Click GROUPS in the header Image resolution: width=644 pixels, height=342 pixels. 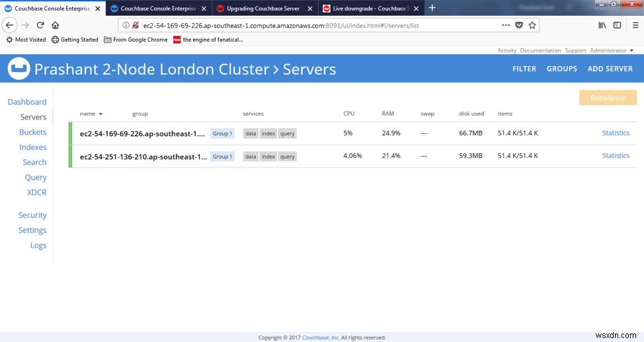pyautogui.click(x=561, y=69)
